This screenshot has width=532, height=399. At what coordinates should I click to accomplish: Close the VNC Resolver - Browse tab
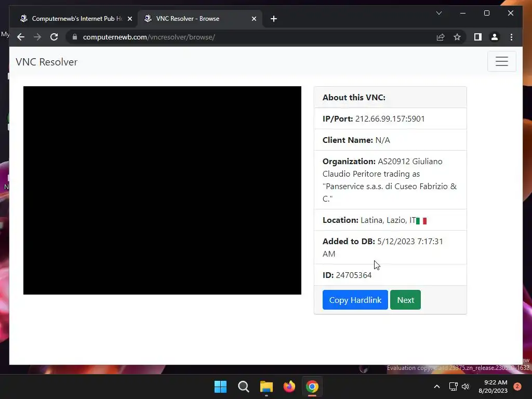[x=254, y=19]
